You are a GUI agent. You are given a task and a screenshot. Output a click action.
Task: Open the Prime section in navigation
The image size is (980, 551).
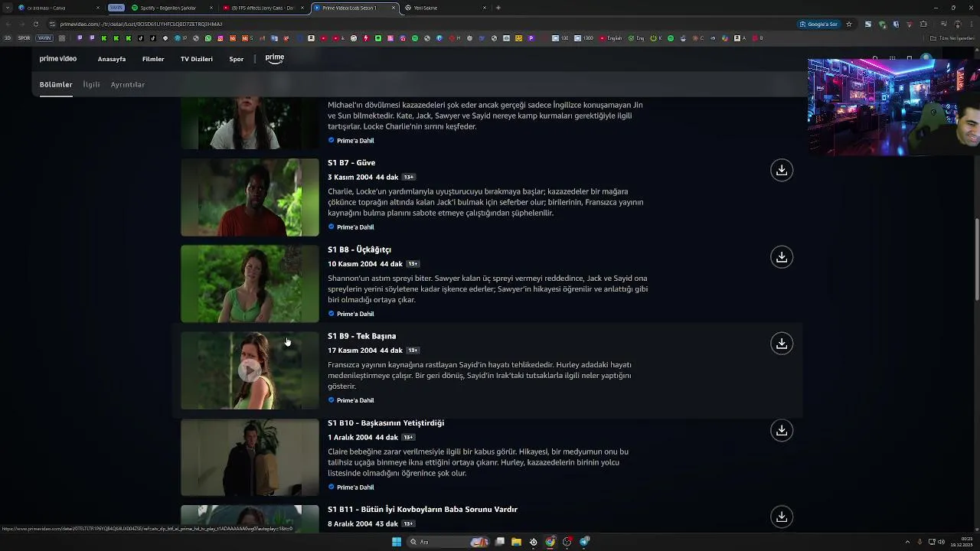[275, 58]
